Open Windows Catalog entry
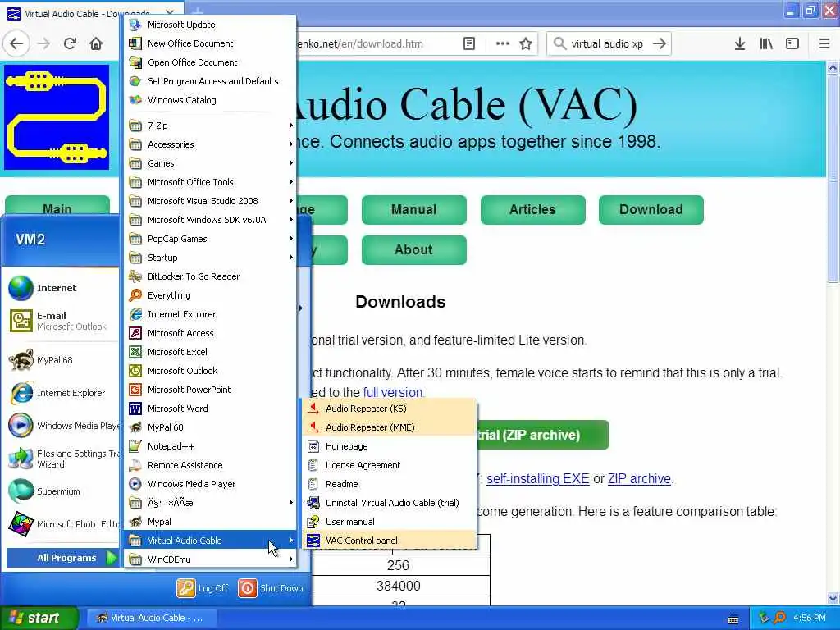Screen dimensions: 840x630 (211, 100)
